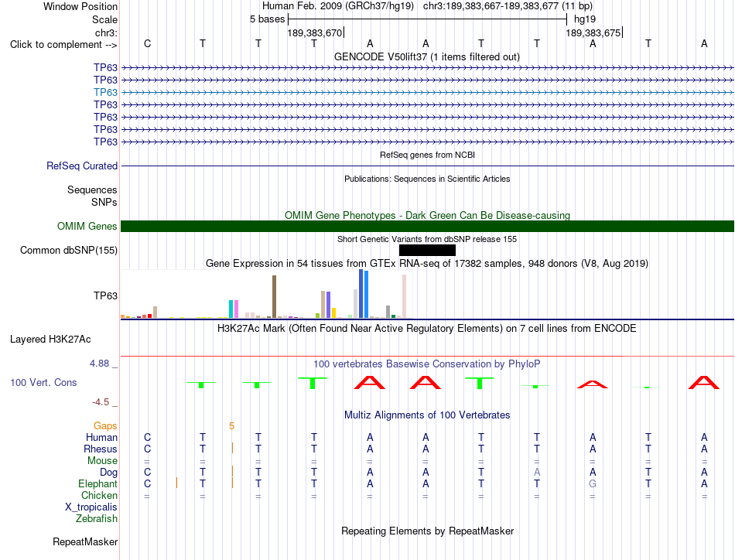Select the light-blue highlighted TP63 transcript label
Viewport: 735px width, 560px height.
105,92
